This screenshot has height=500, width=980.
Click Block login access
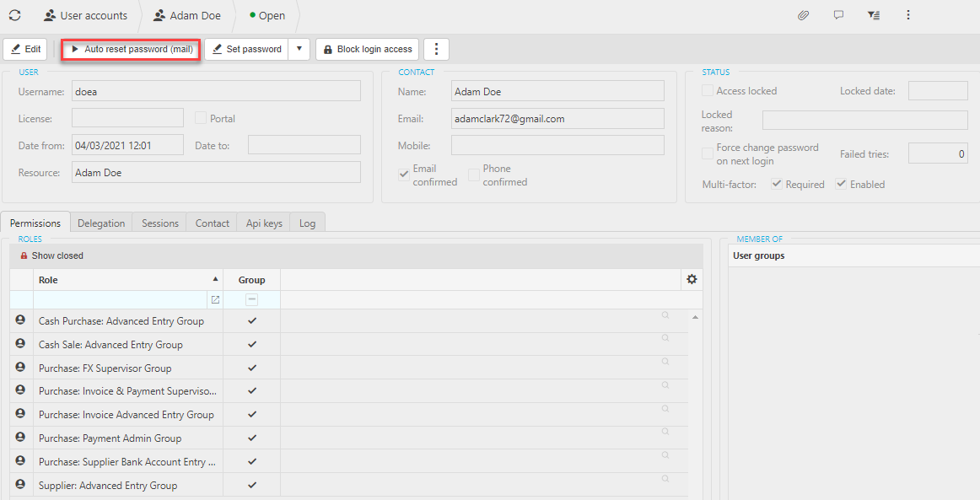coord(368,49)
